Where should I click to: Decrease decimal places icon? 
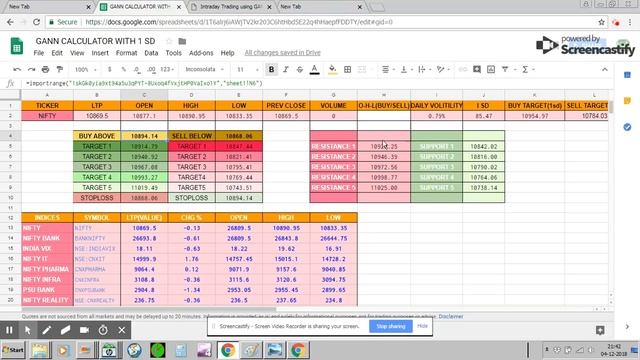coord(137,70)
